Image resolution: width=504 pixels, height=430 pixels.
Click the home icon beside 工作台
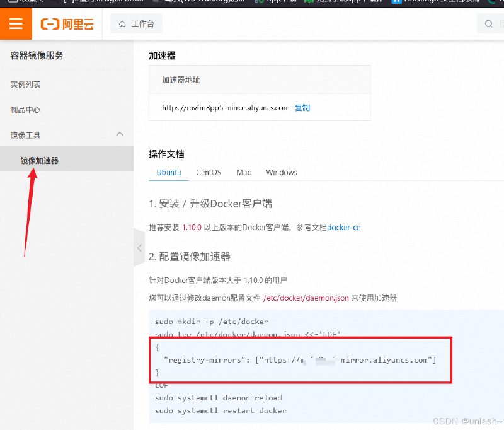point(122,24)
